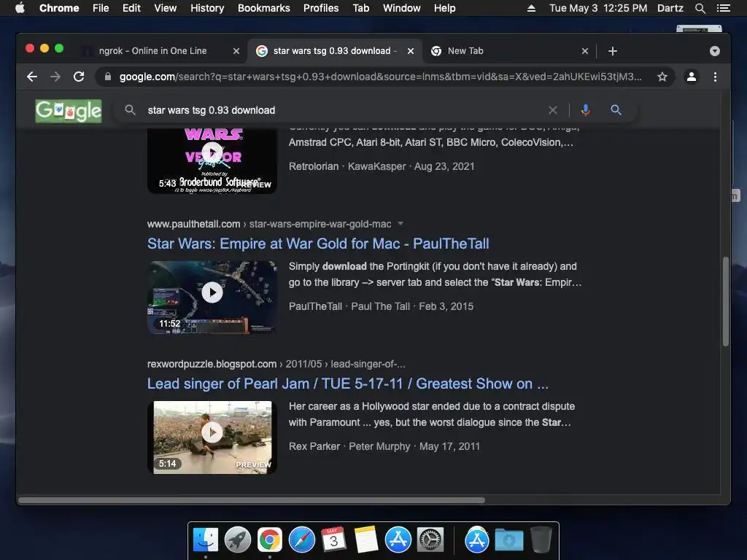Screen dimensions: 747x560
Task: Close the New Tab tab
Action: point(585,51)
